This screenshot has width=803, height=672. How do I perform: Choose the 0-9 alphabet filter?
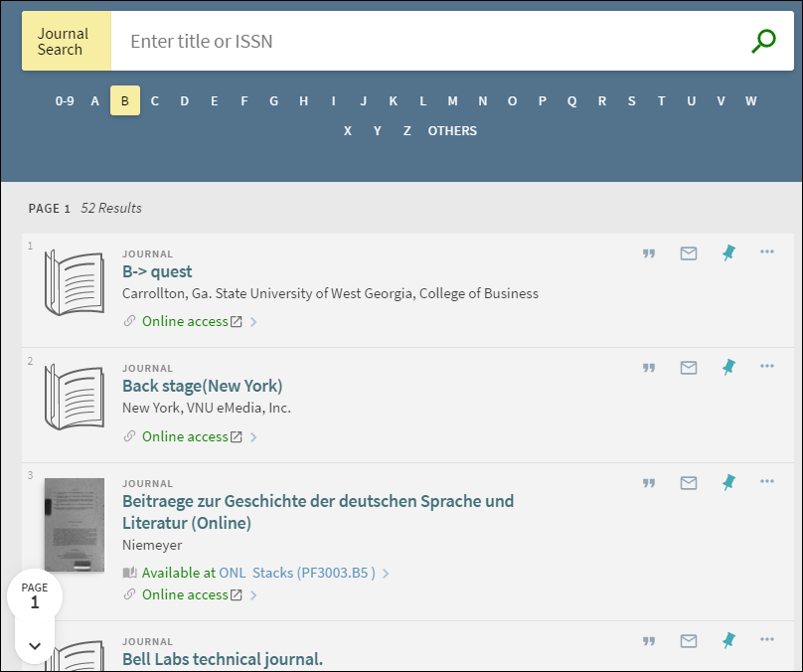[x=65, y=100]
